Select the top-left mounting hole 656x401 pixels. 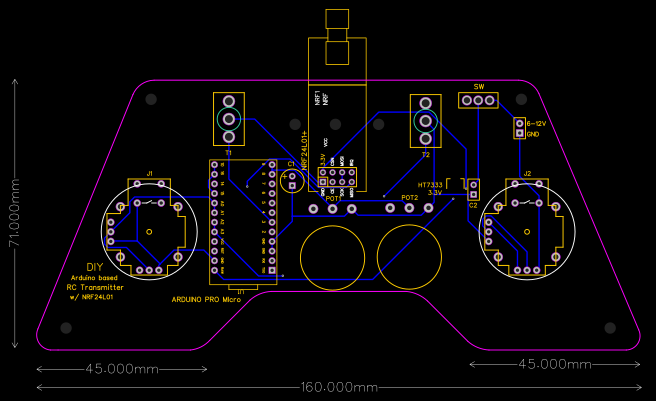tap(151, 100)
